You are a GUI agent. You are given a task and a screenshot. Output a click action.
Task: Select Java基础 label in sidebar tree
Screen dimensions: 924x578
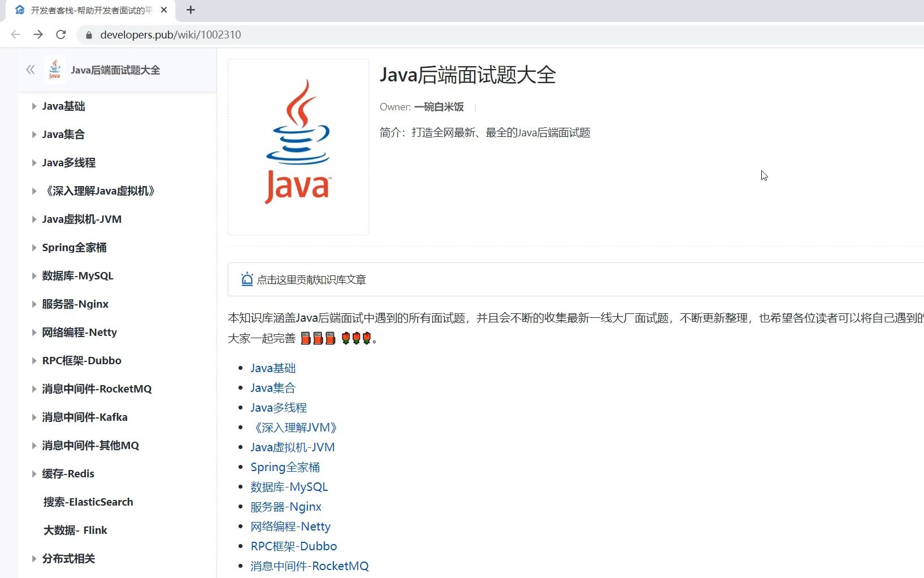coord(63,106)
